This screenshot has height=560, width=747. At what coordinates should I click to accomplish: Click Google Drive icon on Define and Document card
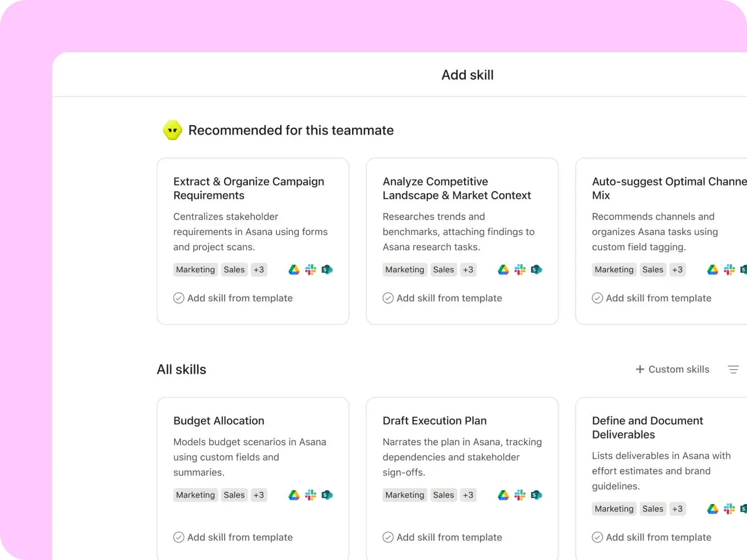coord(713,509)
